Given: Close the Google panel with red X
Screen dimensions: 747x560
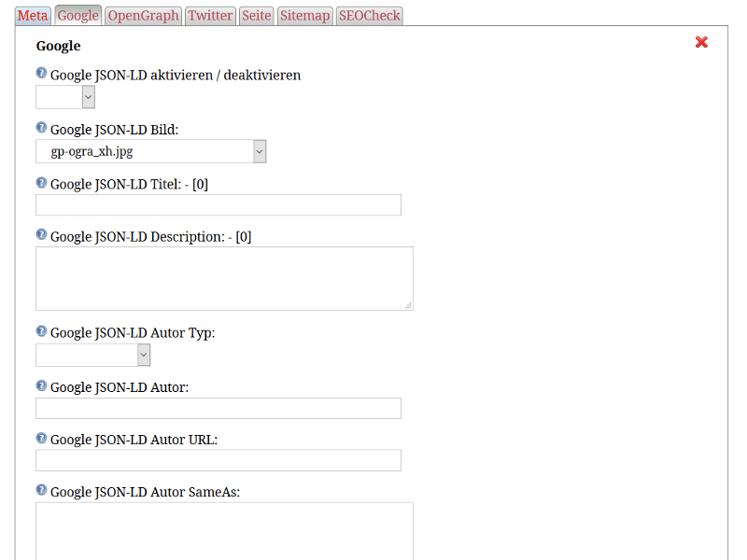Looking at the screenshot, I should pos(701,42).
